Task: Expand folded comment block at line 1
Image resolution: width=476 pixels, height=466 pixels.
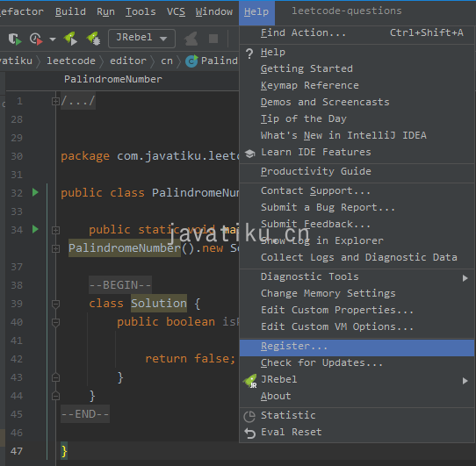Action: (x=55, y=101)
